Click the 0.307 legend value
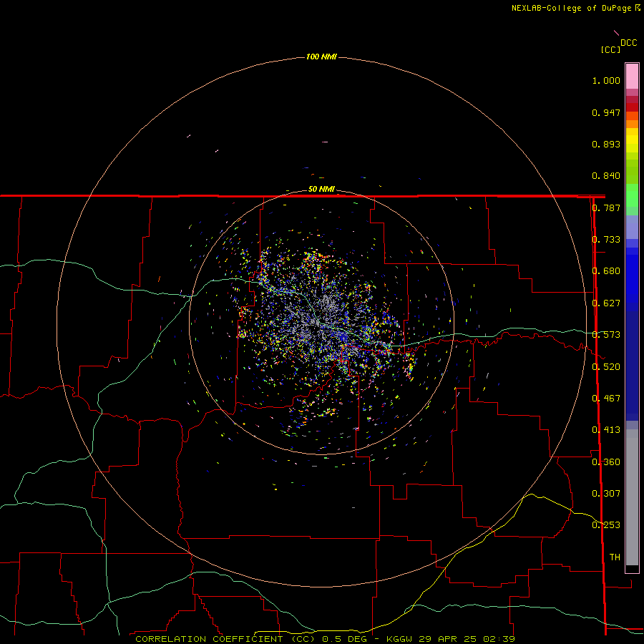This screenshot has width=644, height=644. click(606, 493)
